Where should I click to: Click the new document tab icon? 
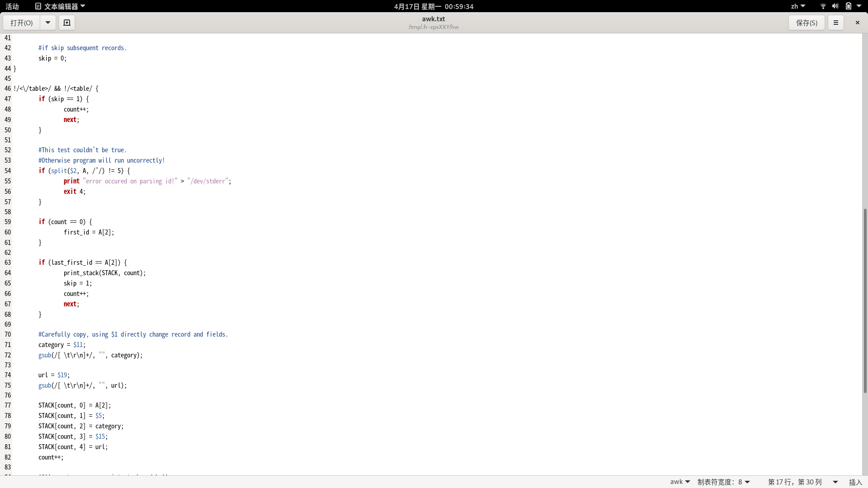(x=67, y=23)
